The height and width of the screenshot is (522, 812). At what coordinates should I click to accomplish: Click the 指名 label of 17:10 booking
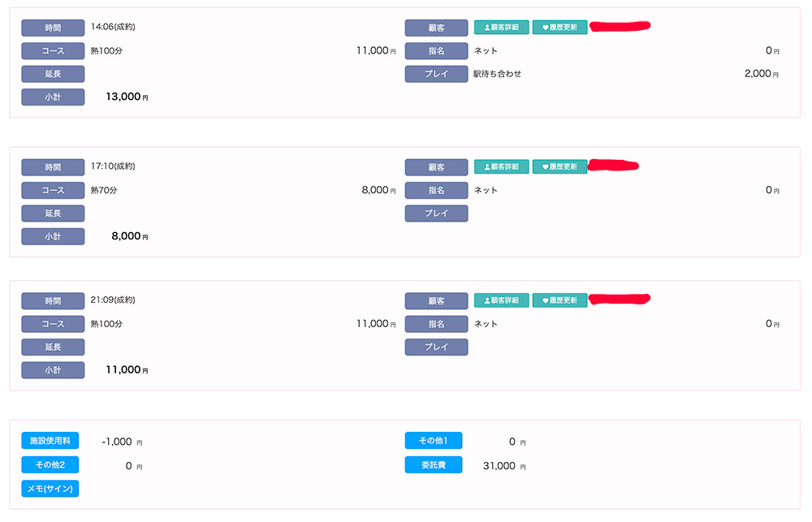pos(437,191)
